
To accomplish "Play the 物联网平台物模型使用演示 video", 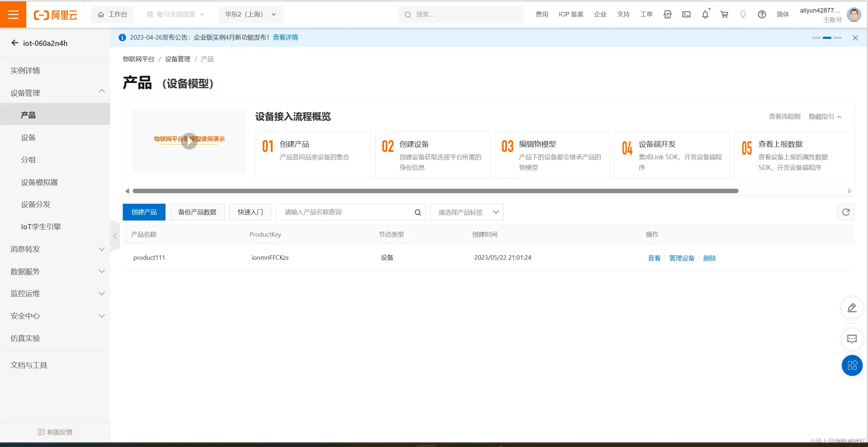I will coord(189,141).
